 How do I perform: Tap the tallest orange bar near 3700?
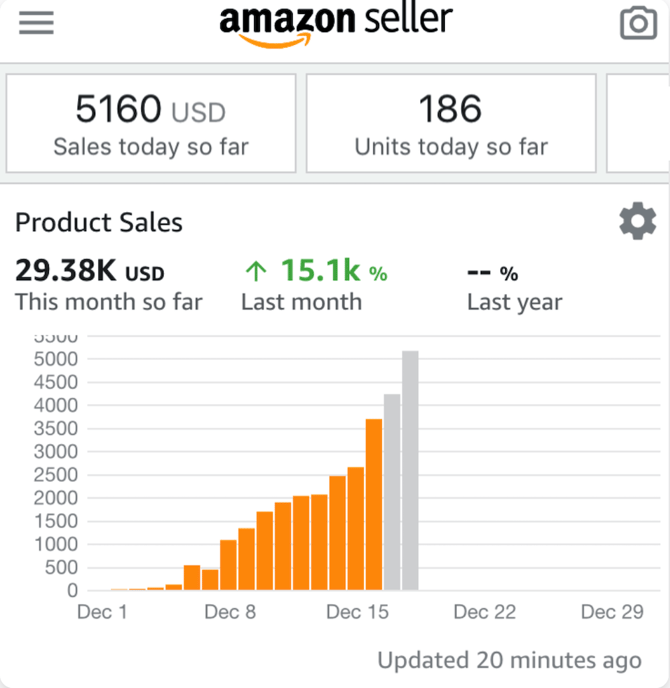coord(374,505)
